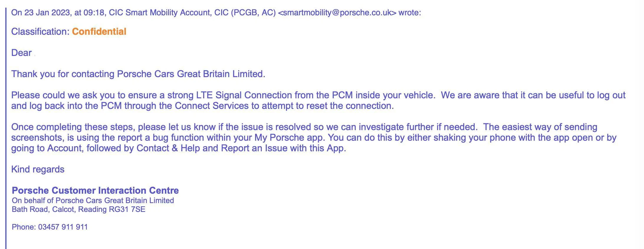Click 'Report an Issue with this App'
Screen dimensions: 644x249
click(283, 148)
